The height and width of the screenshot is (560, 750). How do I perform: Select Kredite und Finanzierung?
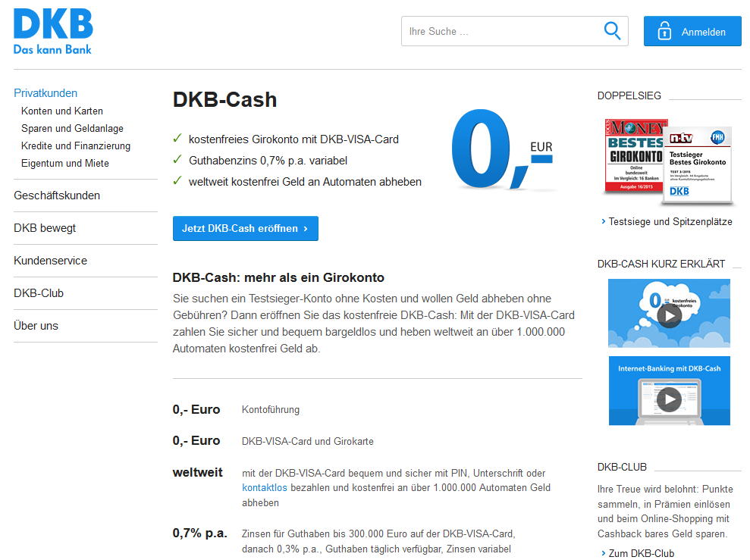click(76, 145)
